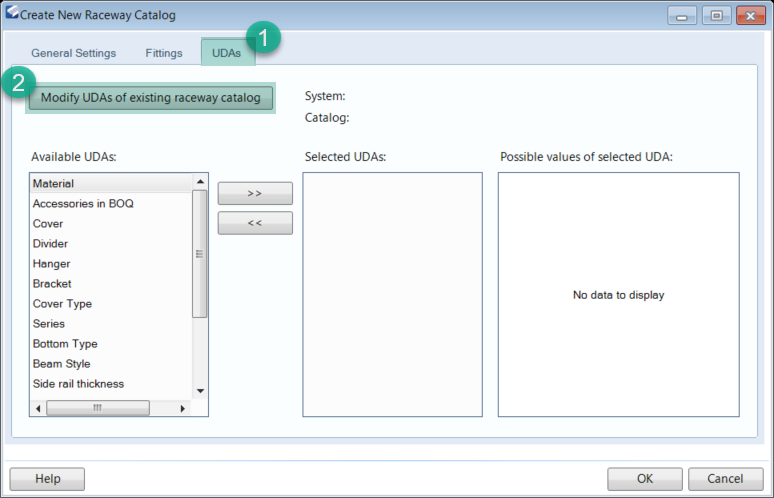
Task: Select Beam Style entry
Action: [x=111, y=364]
